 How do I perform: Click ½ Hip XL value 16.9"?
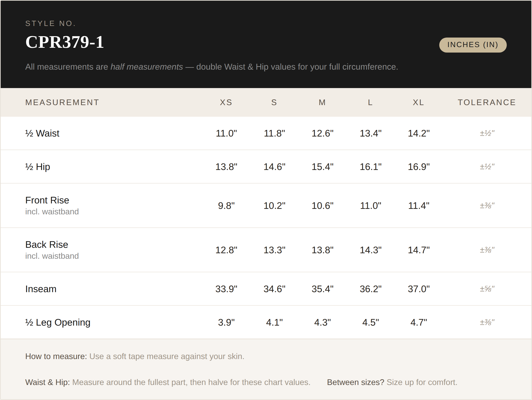coord(419,167)
